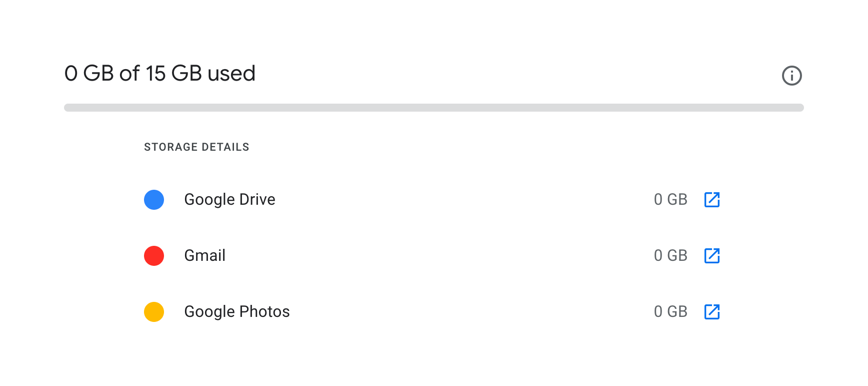
Task: Click '15 GB' total in the heading
Action: point(173,74)
